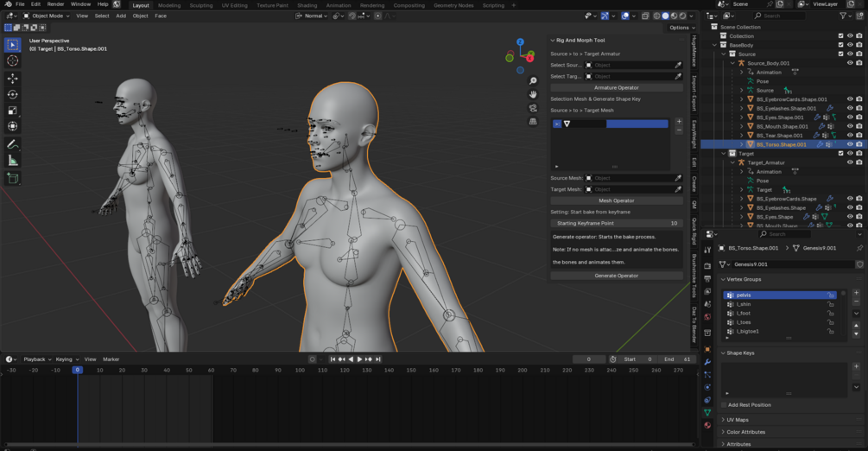The width and height of the screenshot is (868, 451).
Task: Expand the UV Maps panel
Action: (x=723, y=420)
